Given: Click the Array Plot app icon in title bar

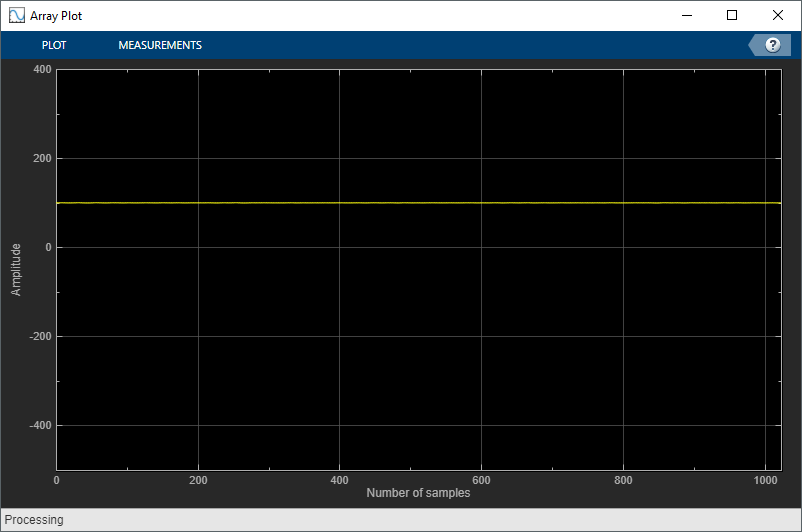Looking at the screenshot, I should coord(16,15).
